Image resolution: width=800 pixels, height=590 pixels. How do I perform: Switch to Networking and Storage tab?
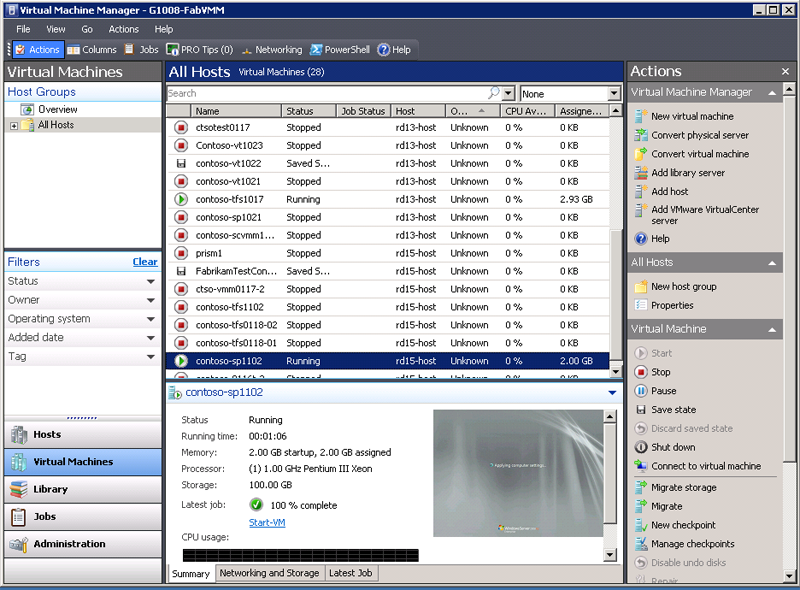[269, 573]
